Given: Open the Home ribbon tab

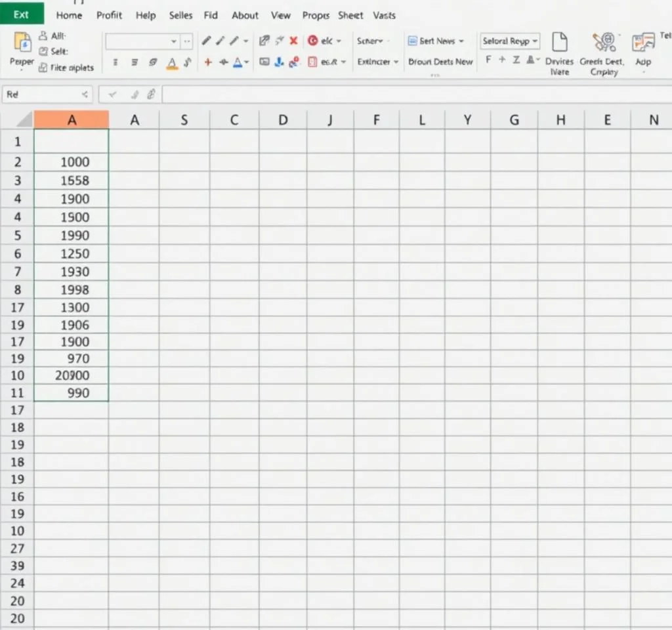Looking at the screenshot, I should (69, 15).
